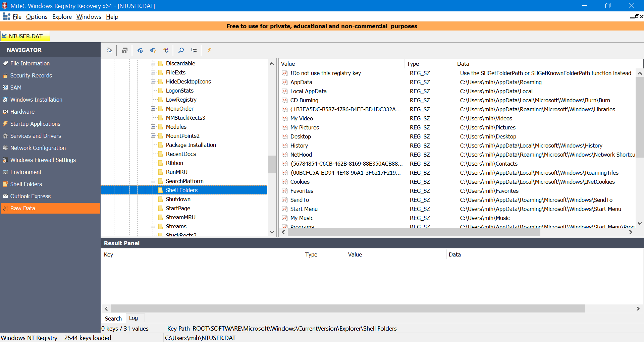Select the Shell Folders tree item
The image size is (644, 342).
click(182, 190)
